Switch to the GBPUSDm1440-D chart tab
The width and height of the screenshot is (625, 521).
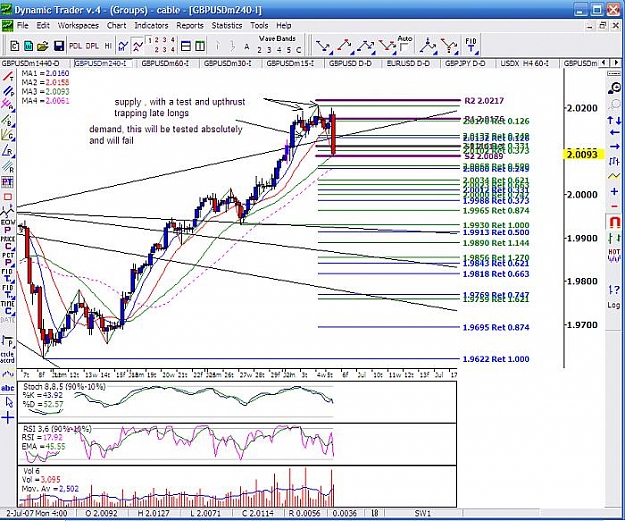(29, 63)
